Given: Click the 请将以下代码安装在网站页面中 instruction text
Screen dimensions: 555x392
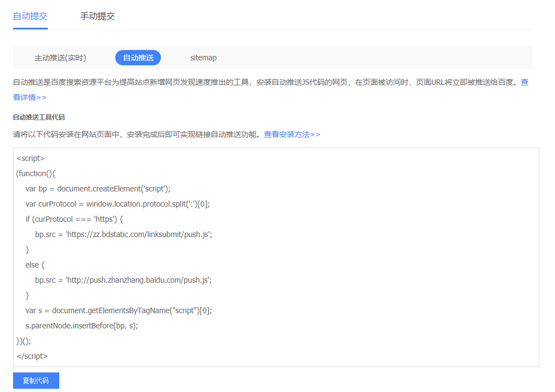Looking at the screenshot, I should pyautogui.click(x=138, y=134).
